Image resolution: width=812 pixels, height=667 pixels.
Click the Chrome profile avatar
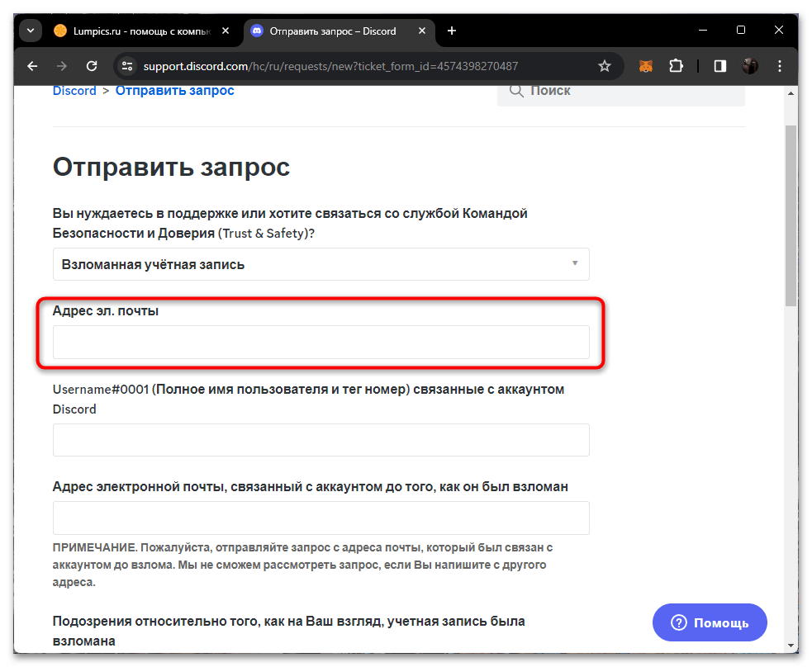749,65
